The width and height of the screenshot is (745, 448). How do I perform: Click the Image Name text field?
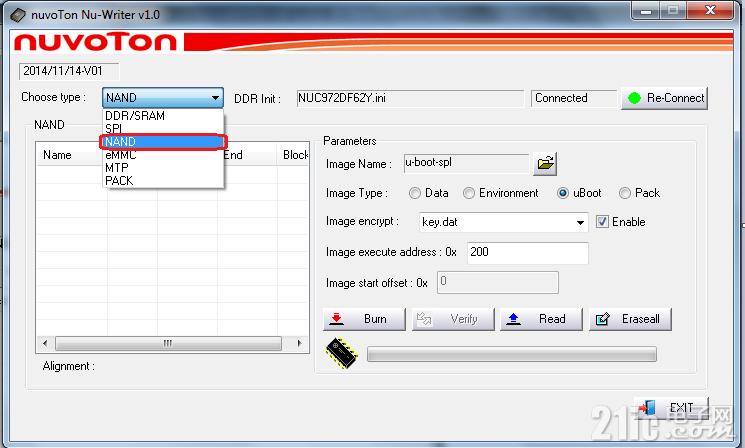466,163
